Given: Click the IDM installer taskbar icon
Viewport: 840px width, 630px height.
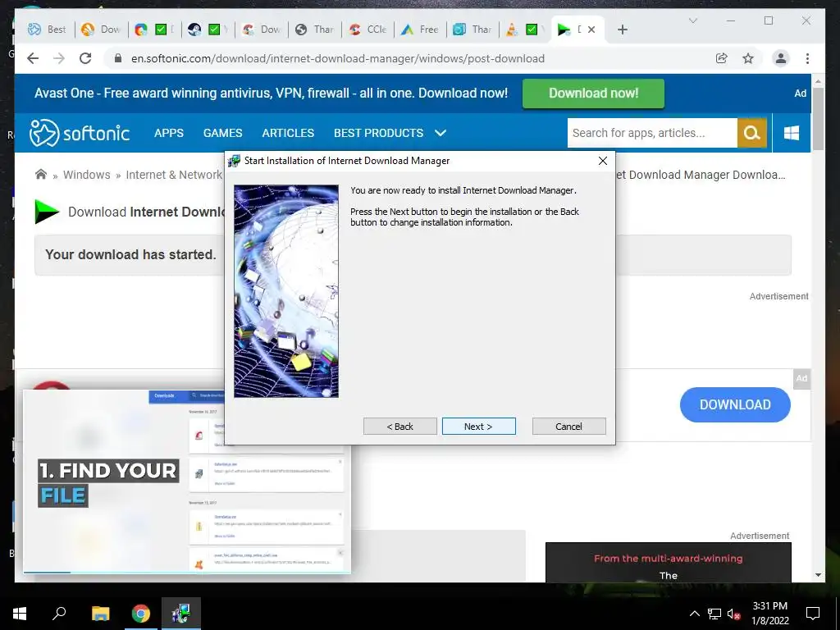Looking at the screenshot, I should 181,614.
